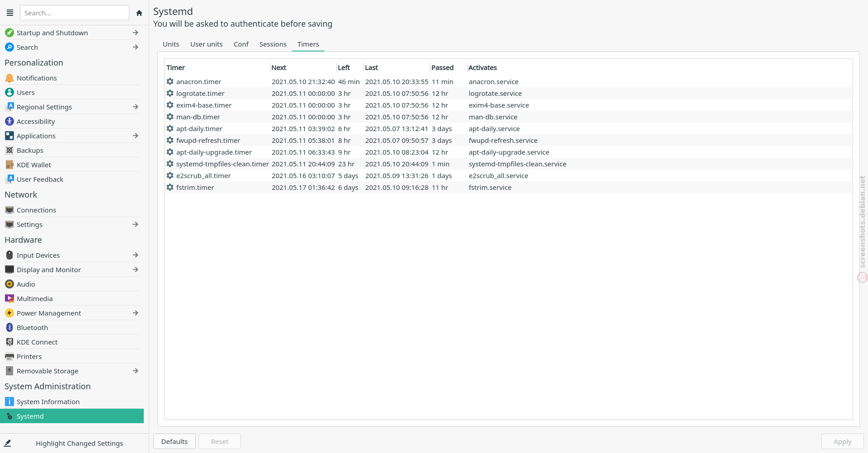Select the logrotate.timer row
The height and width of the screenshot is (453, 868).
pos(509,93)
